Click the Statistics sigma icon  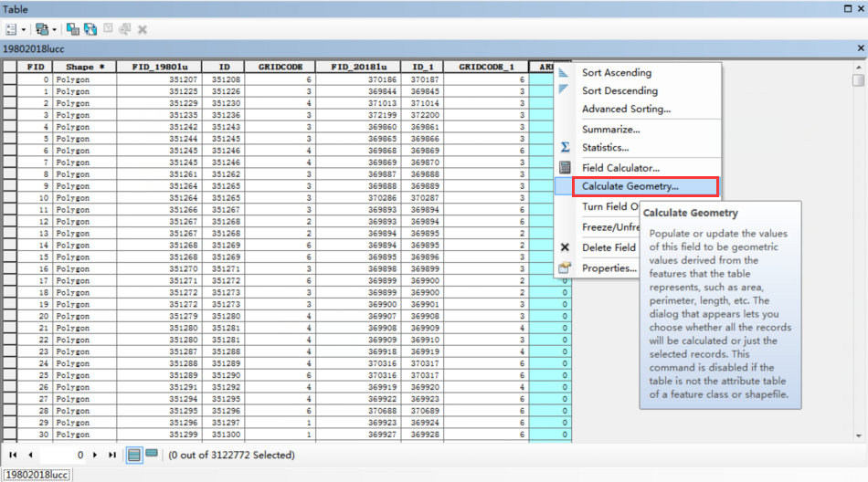click(565, 147)
